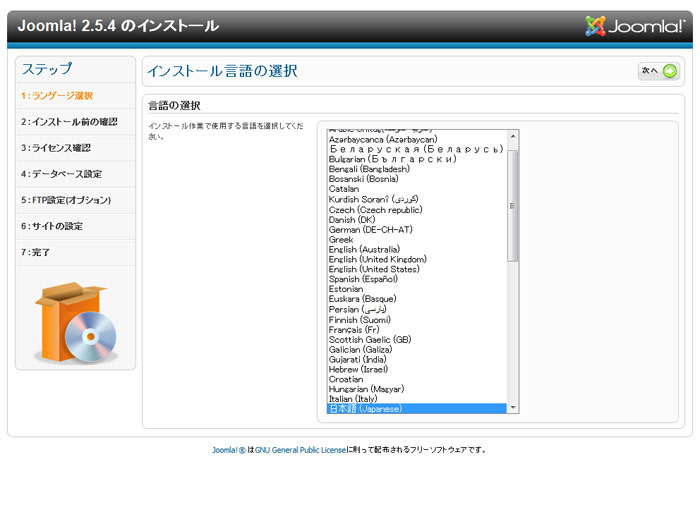Select 日本語 (Japanese) in the list
700x512 pixels.
(x=365, y=409)
